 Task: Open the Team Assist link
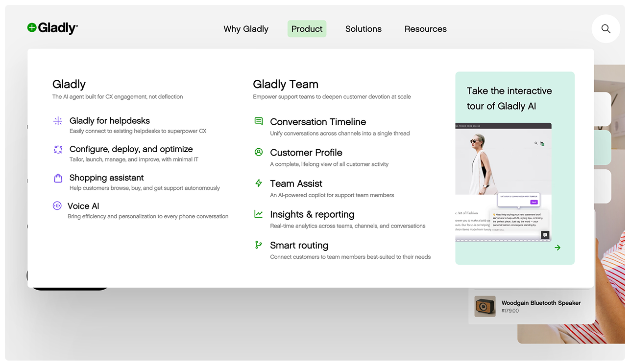[296, 183]
